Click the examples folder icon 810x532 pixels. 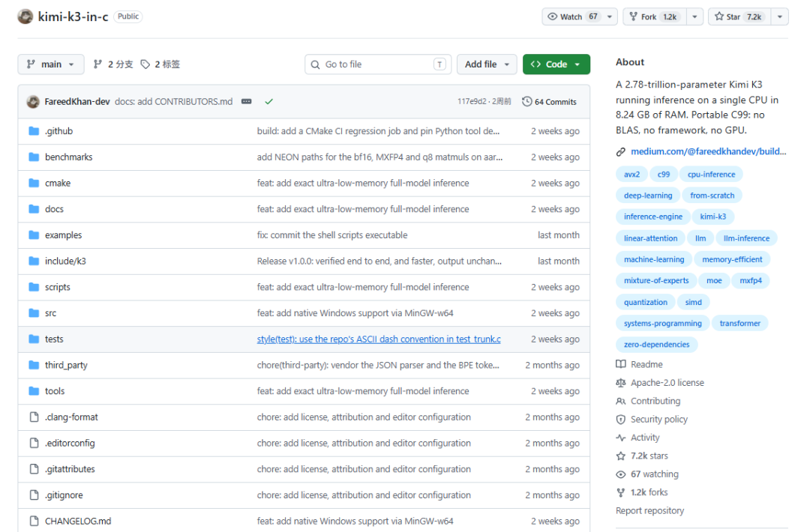(x=34, y=235)
